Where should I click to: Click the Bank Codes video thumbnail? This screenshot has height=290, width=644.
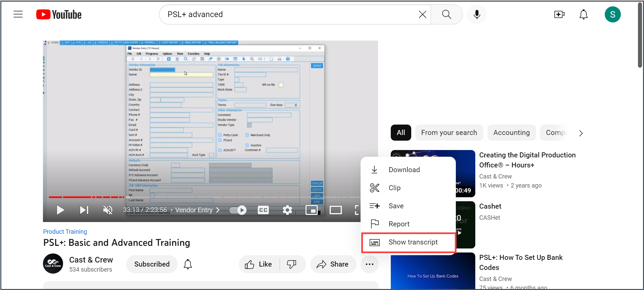click(x=433, y=271)
